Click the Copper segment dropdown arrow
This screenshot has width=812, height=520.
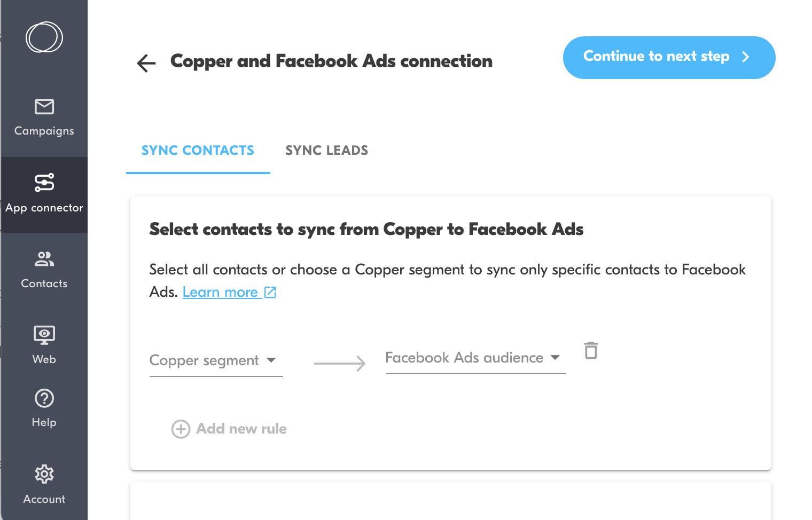coord(271,360)
